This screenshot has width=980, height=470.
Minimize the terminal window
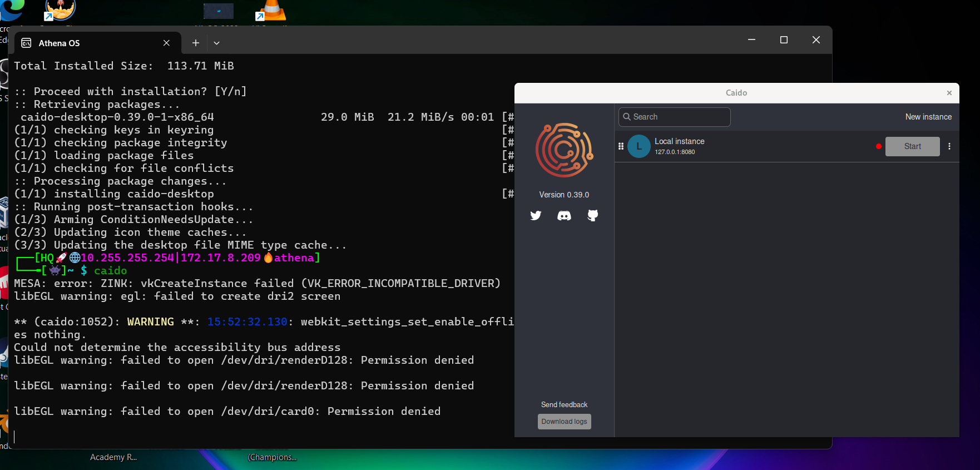[x=751, y=39]
